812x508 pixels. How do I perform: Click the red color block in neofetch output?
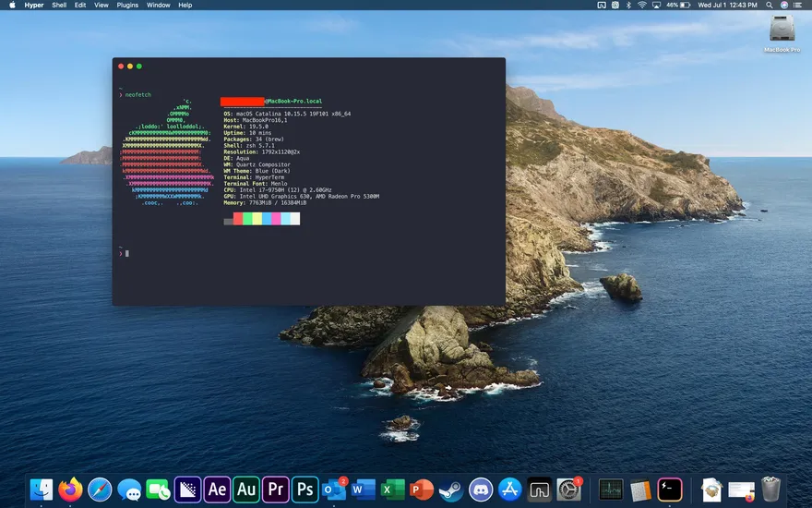click(x=238, y=219)
